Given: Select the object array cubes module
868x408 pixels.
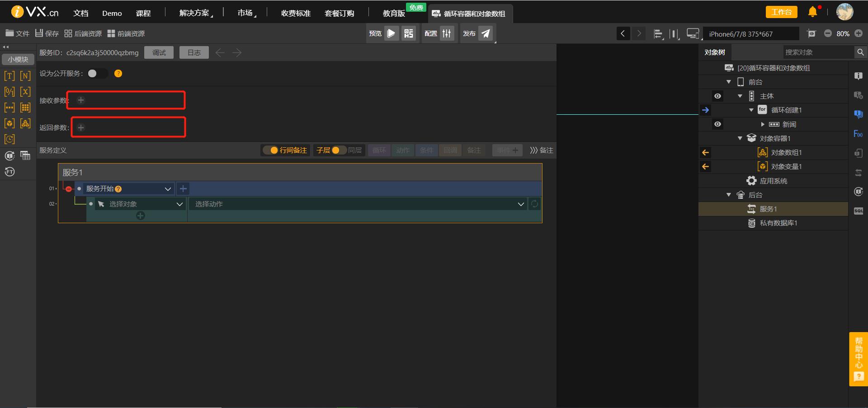Looking at the screenshot, I should 25,123.
